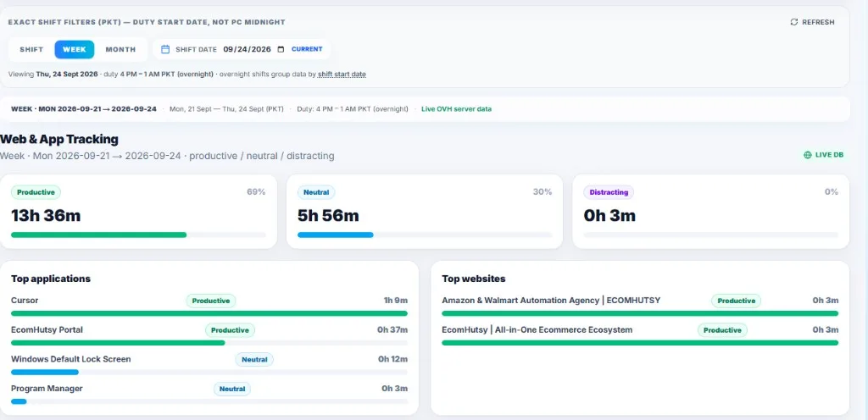The image size is (868, 420).
Task: Click 'Live OVH server data' green text
Action: pos(457,109)
